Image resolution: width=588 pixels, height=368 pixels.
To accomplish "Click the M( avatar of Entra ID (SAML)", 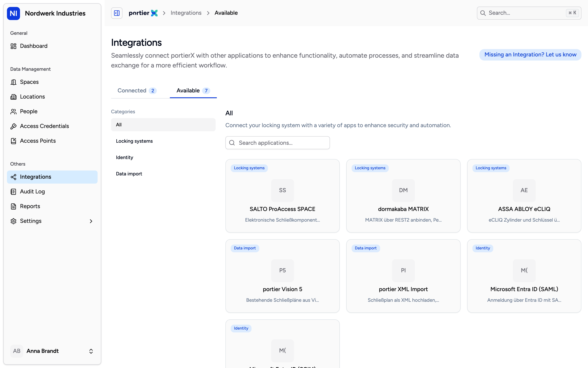I will click(524, 270).
